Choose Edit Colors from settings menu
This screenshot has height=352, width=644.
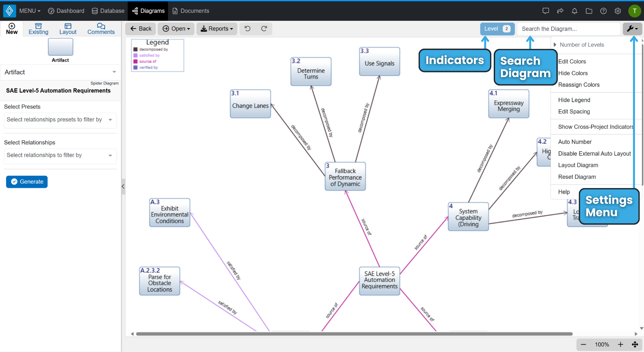pos(572,61)
